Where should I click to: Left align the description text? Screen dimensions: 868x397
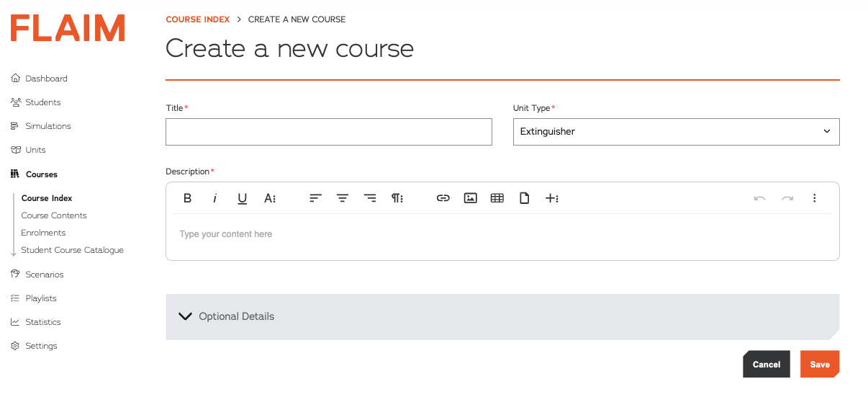[315, 198]
